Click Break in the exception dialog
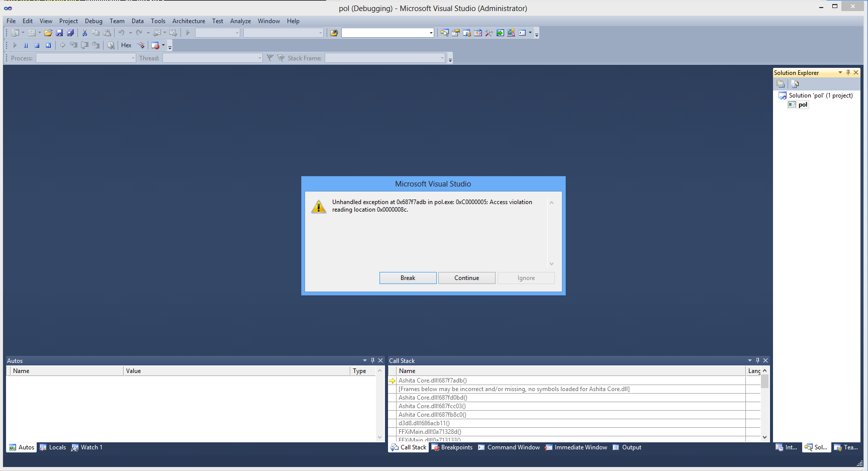Viewport: 868px width, 471px height. [x=408, y=278]
